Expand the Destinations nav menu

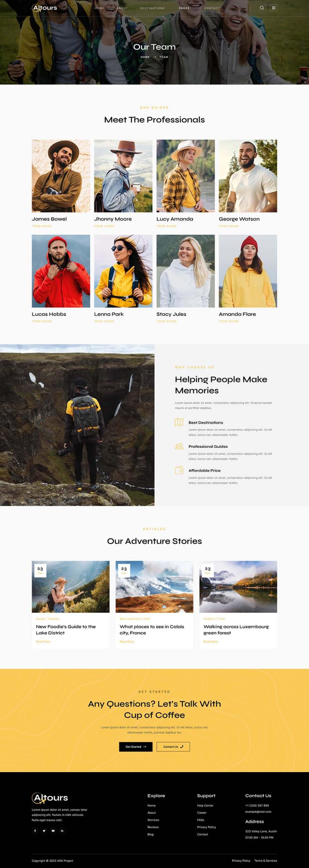[152, 8]
